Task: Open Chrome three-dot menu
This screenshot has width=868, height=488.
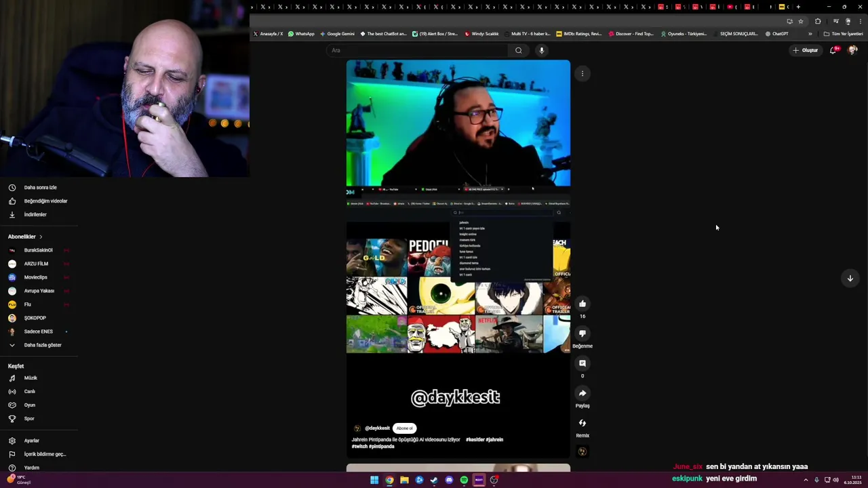Action: (x=861, y=21)
